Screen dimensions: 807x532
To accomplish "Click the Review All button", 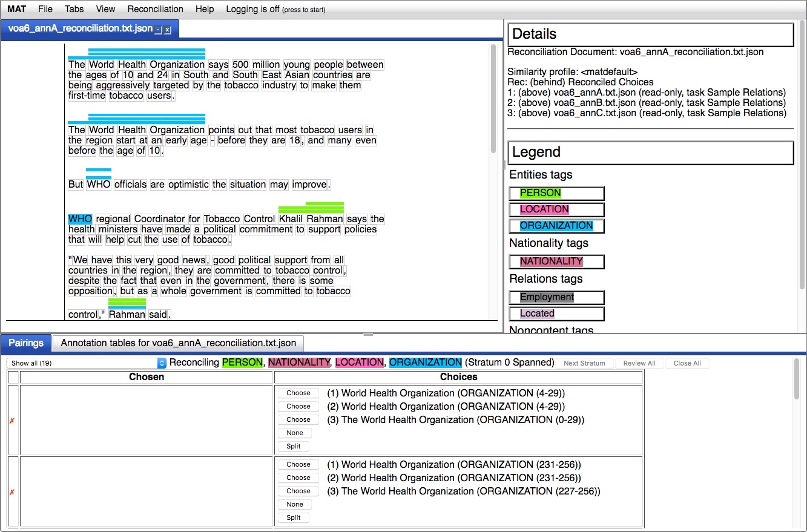I will pyautogui.click(x=639, y=363).
